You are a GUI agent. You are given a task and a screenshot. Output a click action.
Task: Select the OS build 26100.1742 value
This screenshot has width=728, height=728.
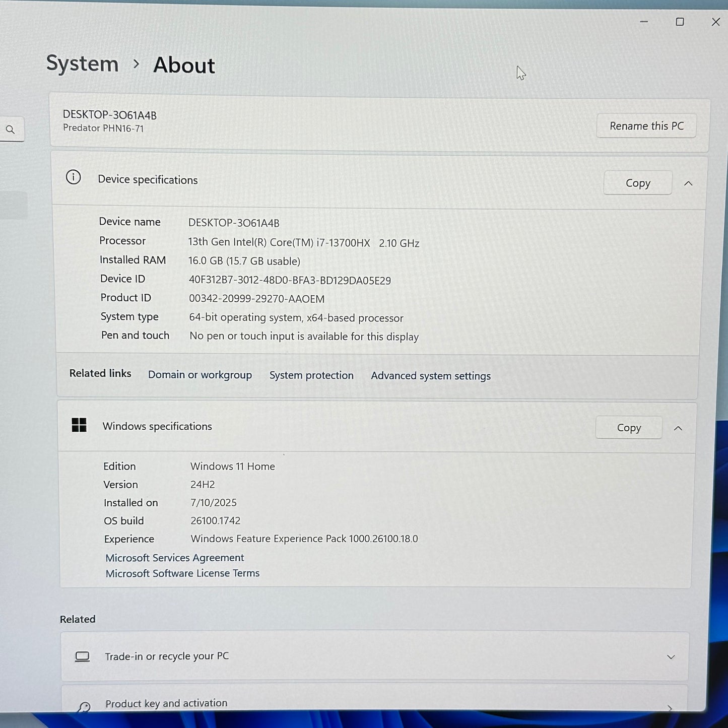coord(216,521)
